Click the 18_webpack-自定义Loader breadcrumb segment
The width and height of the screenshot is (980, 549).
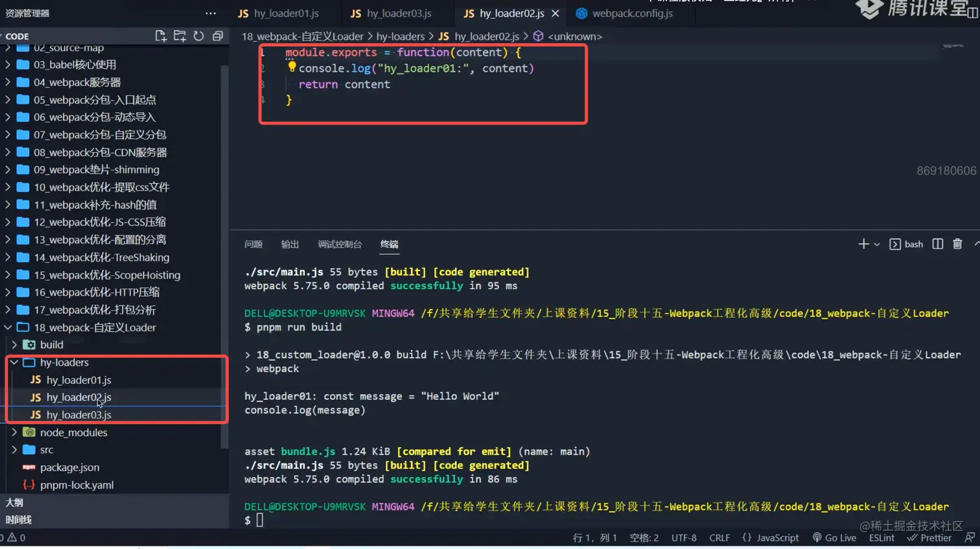[303, 36]
